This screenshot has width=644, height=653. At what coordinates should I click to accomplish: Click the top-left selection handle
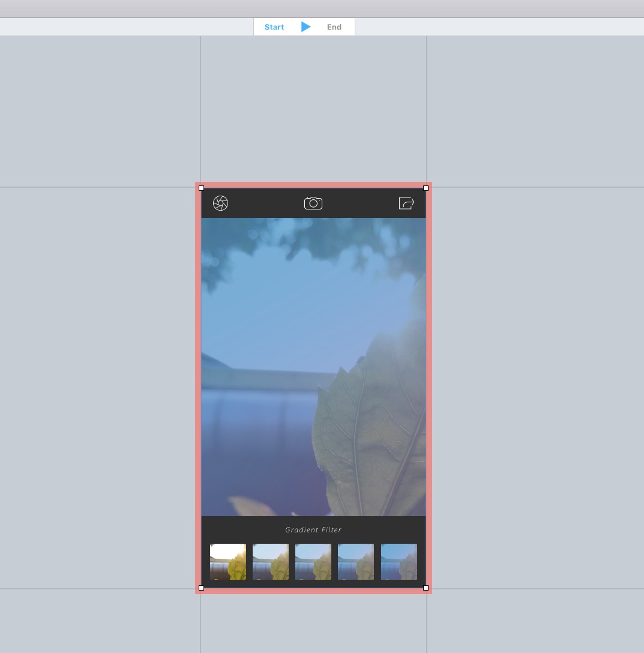coord(201,188)
